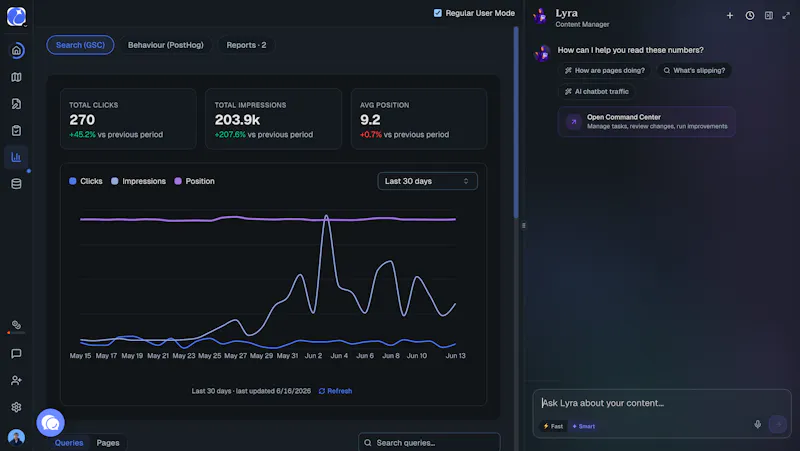
Task: Click the Total Clicks 270 card
Action: (x=128, y=119)
